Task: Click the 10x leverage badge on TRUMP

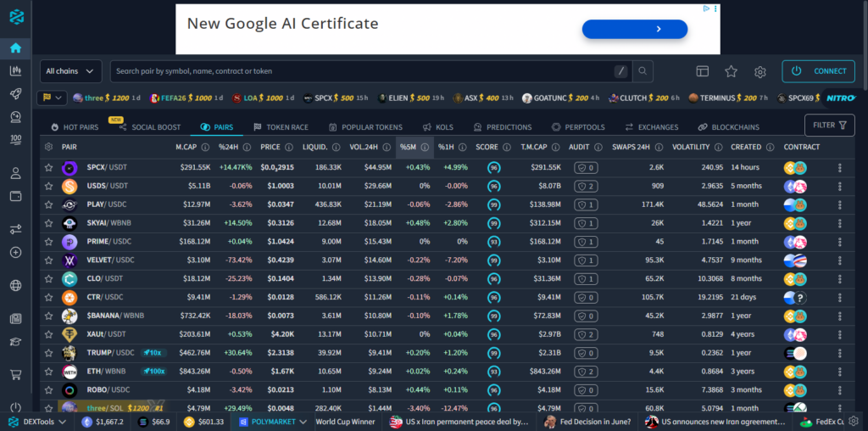Action: [154, 352]
